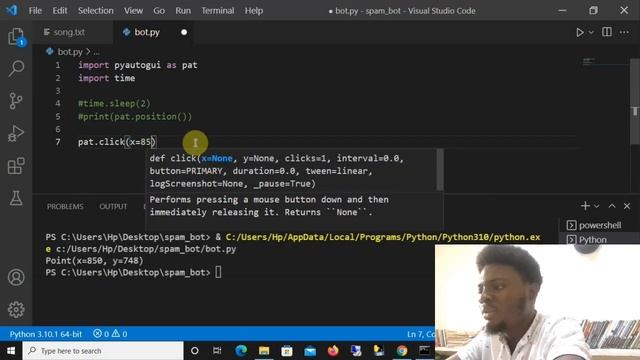640x360 pixels.
Task: Open the Source Control view
Action: pos(16,101)
